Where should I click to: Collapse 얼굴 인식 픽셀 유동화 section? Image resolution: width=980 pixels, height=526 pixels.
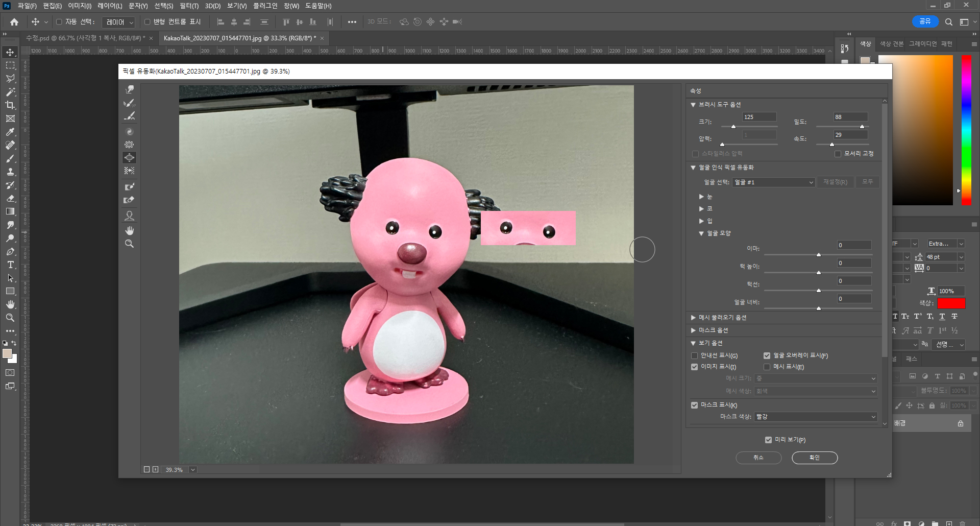pos(693,168)
